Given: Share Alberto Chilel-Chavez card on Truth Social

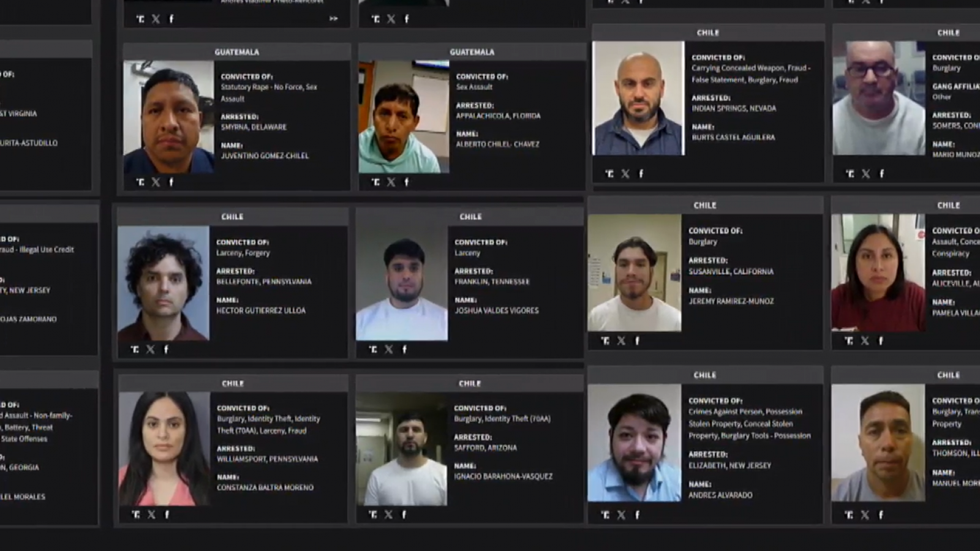Looking at the screenshot, I should (x=375, y=182).
